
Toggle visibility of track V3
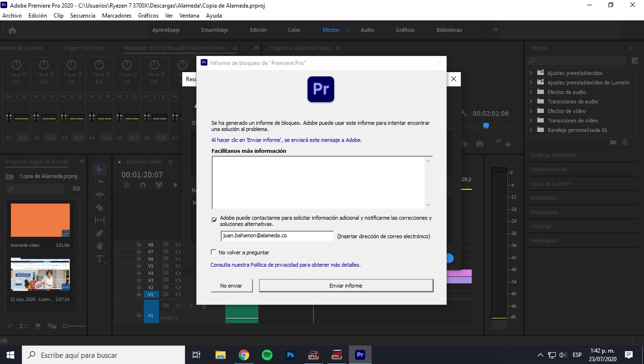click(178, 280)
